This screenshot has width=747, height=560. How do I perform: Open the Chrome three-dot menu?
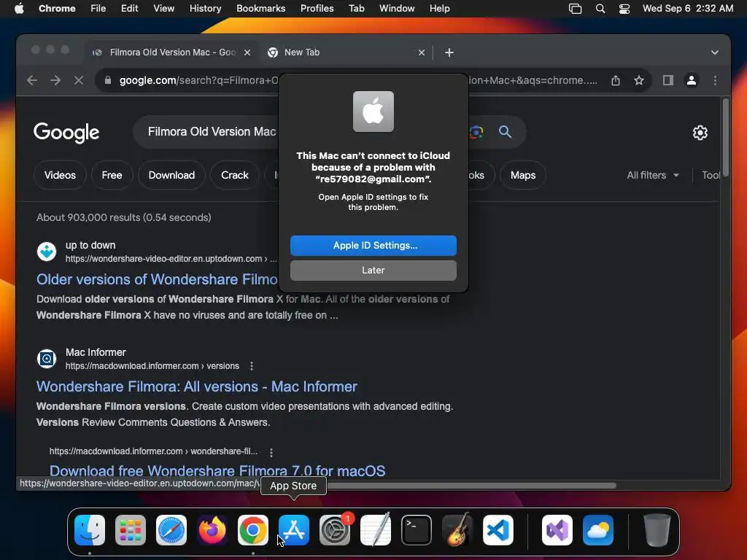pos(715,80)
